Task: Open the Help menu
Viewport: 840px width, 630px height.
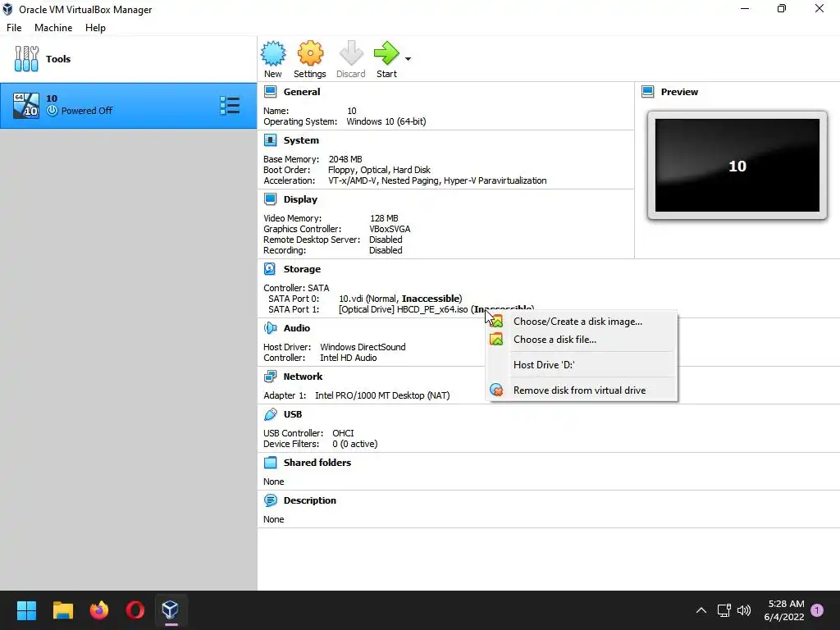Action: click(x=95, y=28)
